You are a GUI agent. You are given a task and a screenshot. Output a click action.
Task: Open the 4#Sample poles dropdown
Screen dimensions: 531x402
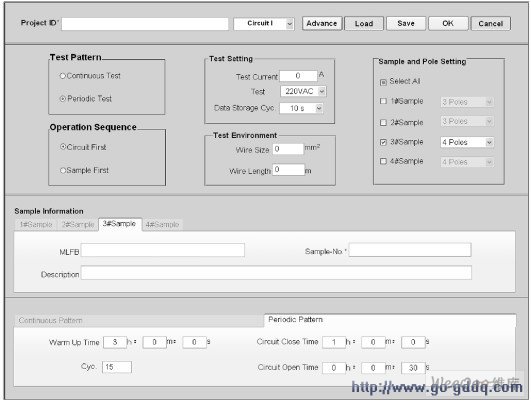[467, 162]
